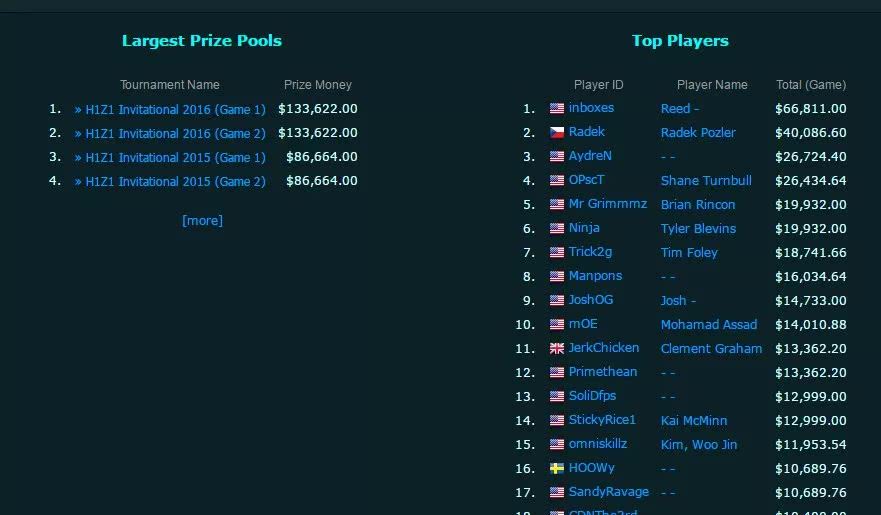The width and height of the screenshot is (881, 515).
Task: Click the flag icon beside omniskillz
Action: 557,444
